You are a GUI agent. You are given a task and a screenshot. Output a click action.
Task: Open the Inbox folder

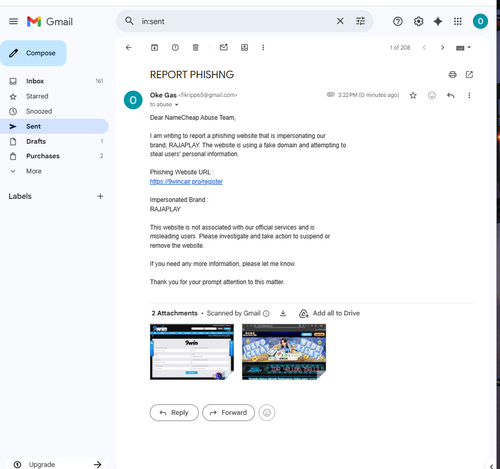point(54,81)
